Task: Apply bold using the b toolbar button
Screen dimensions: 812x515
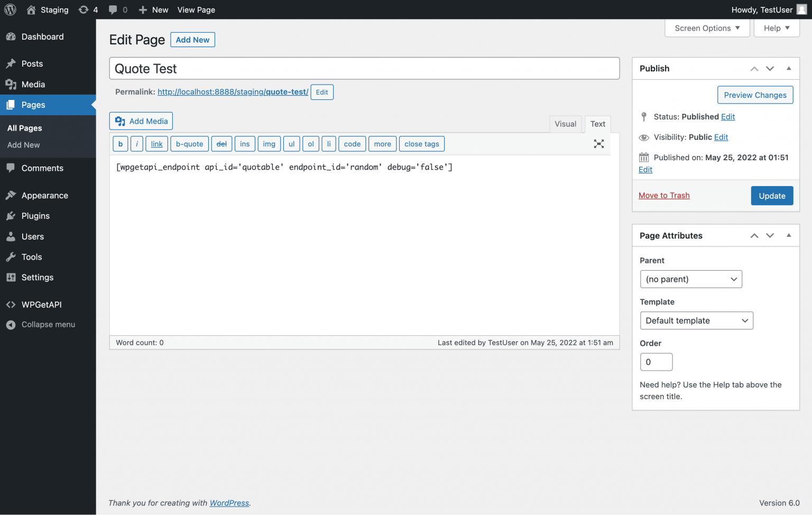Action: click(x=120, y=143)
